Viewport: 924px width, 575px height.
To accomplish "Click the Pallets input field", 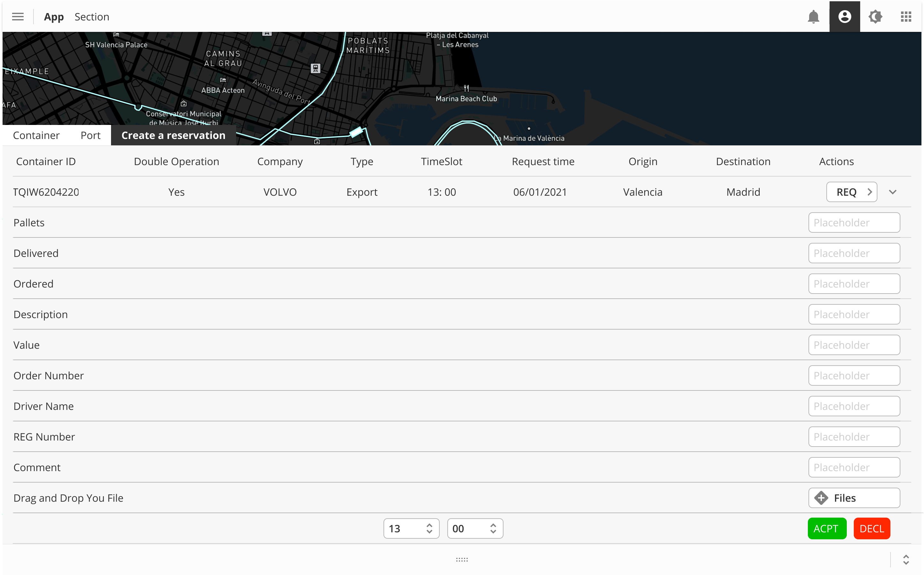I will click(x=853, y=222).
